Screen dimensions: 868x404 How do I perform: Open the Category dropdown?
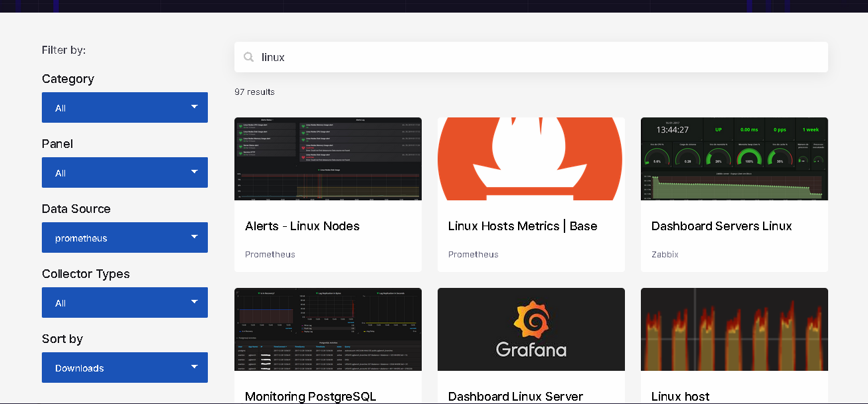coord(125,107)
